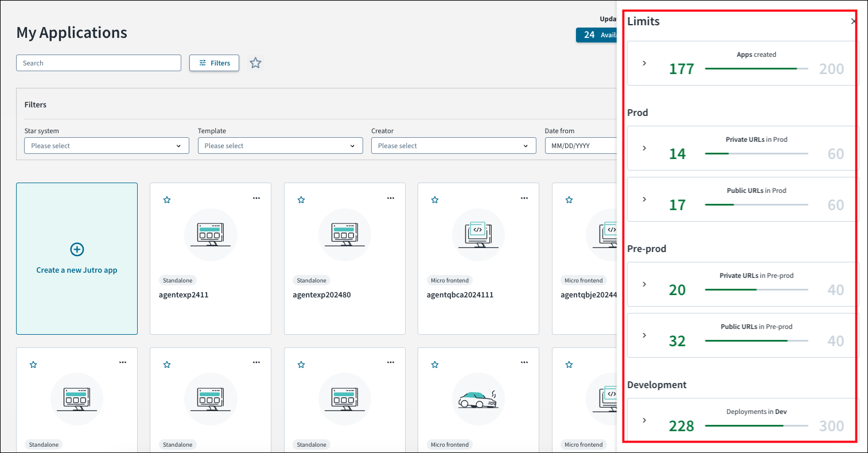
Task: Click the Limits panel title
Action: [643, 21]
